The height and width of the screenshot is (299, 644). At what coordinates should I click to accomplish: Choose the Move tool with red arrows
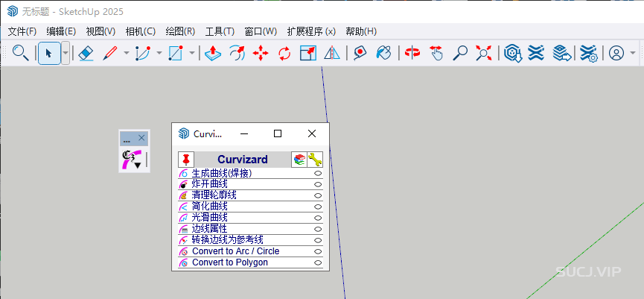click(261, 53)
